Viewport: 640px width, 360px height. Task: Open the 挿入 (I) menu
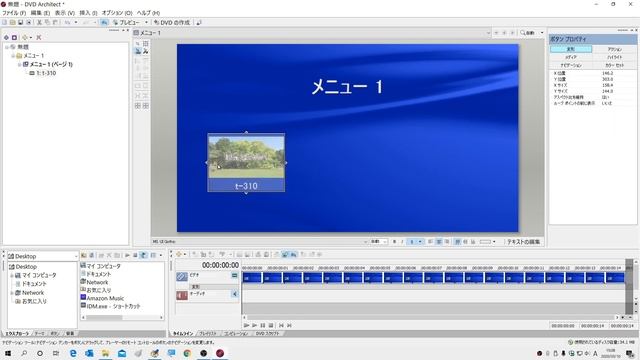click(x=88, y=13)
